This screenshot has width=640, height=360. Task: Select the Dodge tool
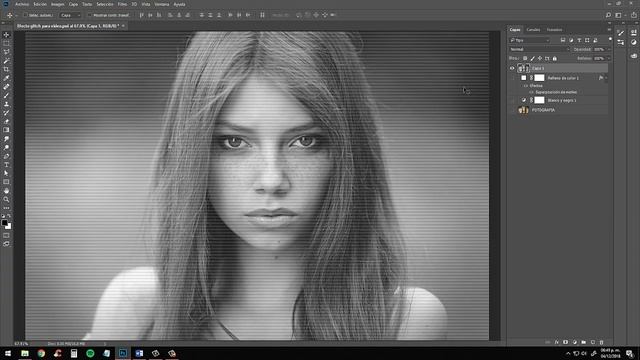click(x=6, y=147)
